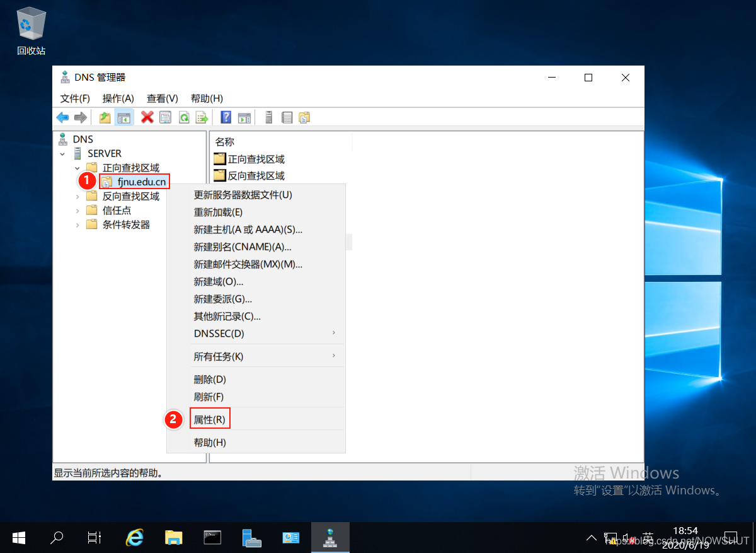Navigate up one level with the folder icon
The width and height of the screenshot is (756, 553).
click(x=106, y=117)
